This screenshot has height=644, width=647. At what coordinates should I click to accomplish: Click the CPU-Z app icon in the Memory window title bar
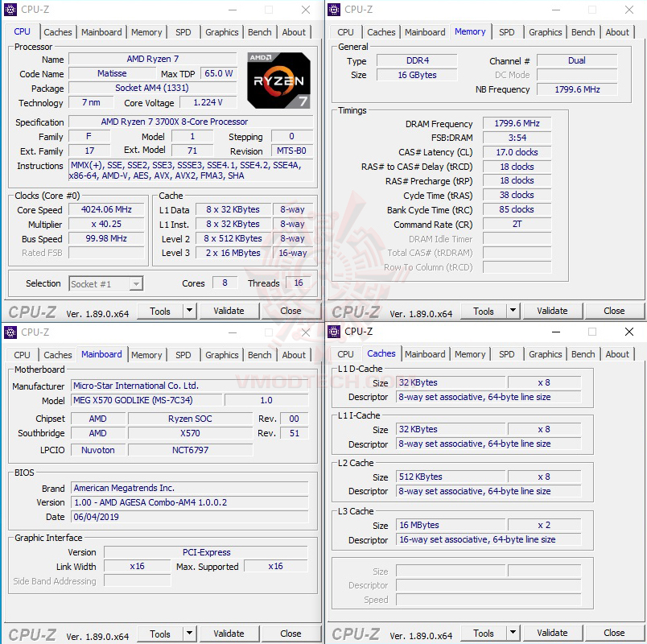pos(334,10)
